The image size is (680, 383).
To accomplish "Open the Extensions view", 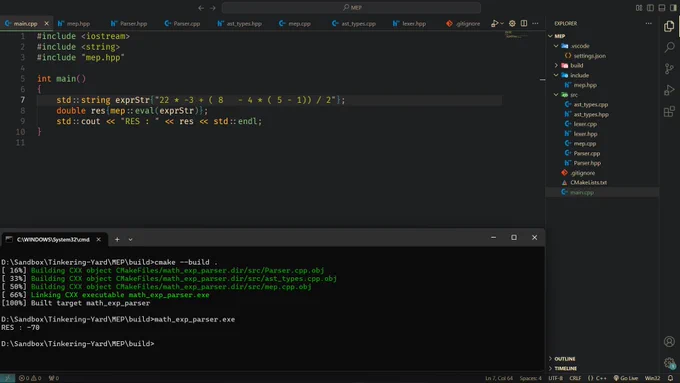I will click(x=669, y=111).
